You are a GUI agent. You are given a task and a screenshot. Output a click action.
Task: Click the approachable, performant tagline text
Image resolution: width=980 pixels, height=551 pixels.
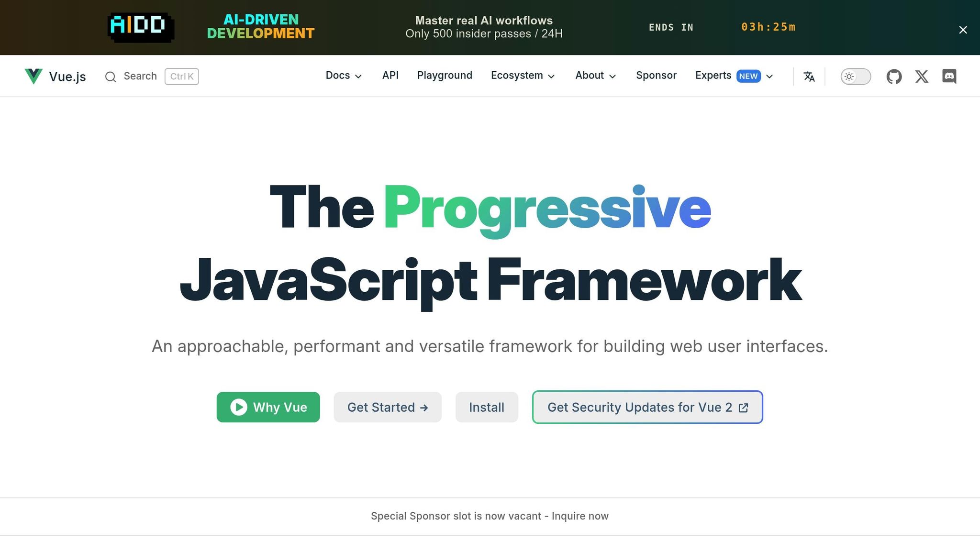click(x=490, y=346)
